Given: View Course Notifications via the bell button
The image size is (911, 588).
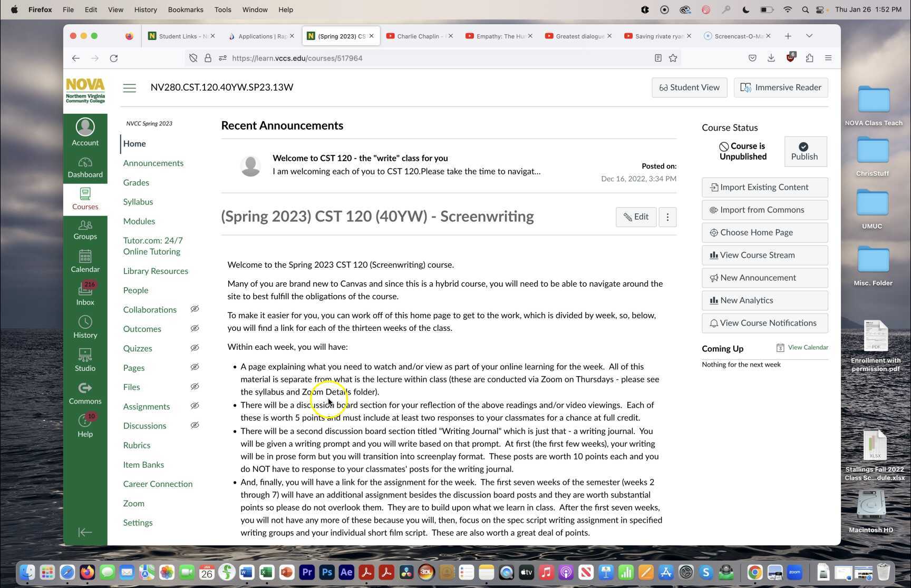Looking at the screenshot, I should coord(764,322).
